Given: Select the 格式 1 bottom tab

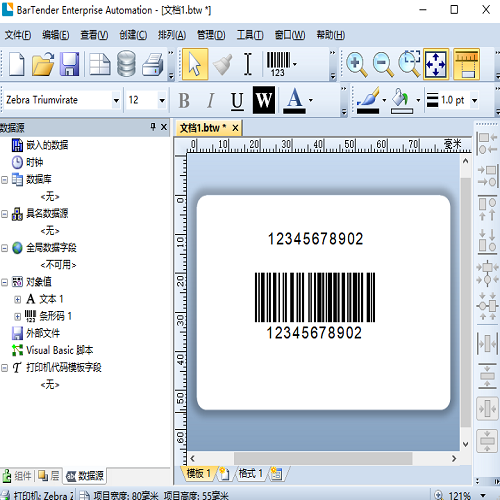Looking at the screenshot, I should (x=251, y=473).
